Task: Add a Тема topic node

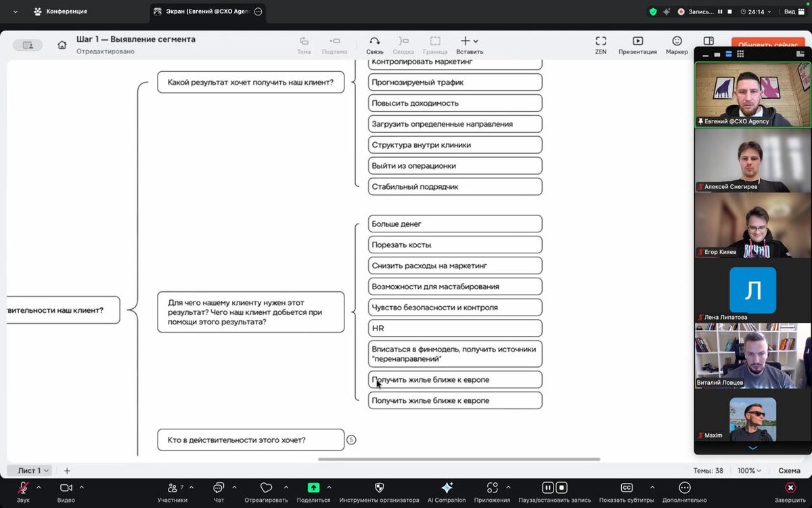Action: click(304, 45)
